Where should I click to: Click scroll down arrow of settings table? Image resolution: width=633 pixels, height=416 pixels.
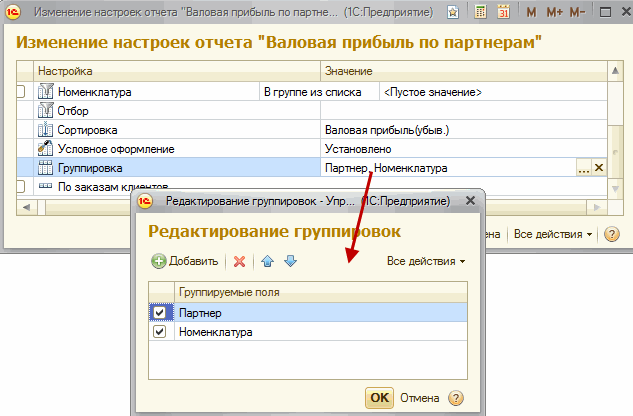point(615,188)
